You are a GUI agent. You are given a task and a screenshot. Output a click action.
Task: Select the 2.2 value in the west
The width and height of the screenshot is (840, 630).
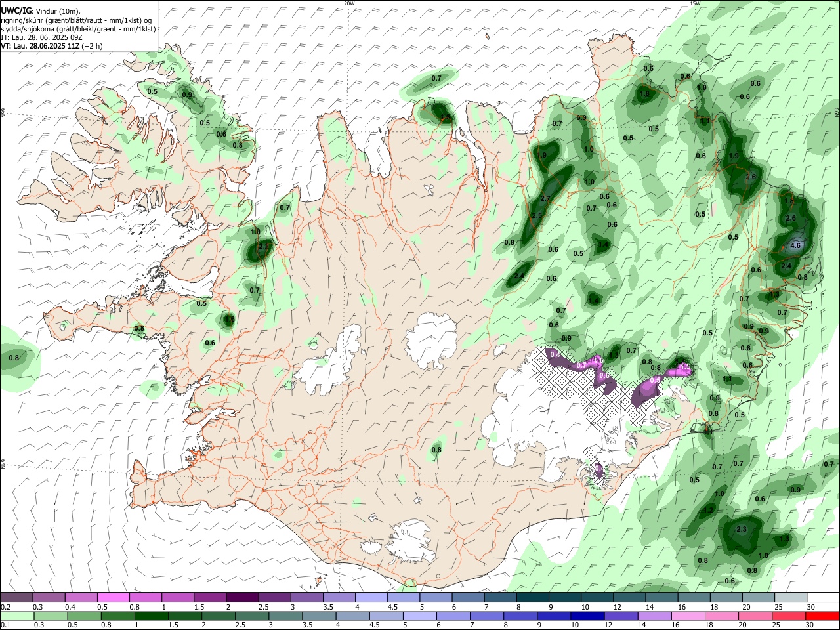point(264,247)
